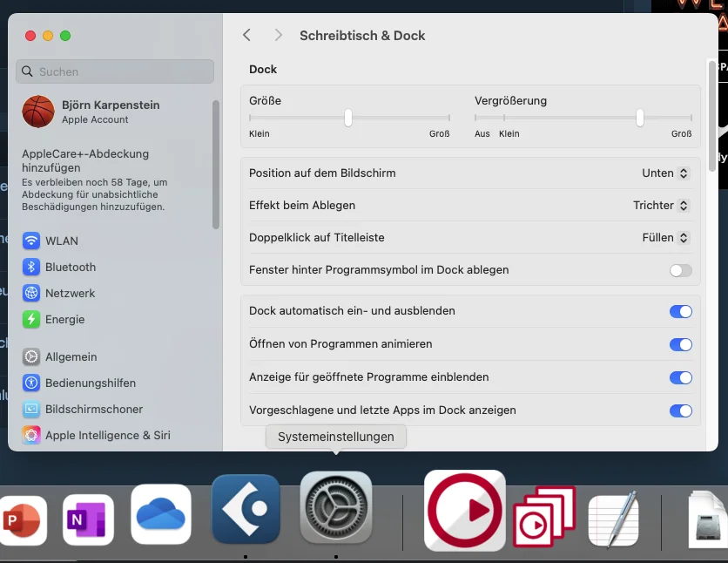Image resolution: width=728 pixels, height=563 pixels.
Task: Turn off Öffnen von Programmen animieren
Action: tap(681, 344)
